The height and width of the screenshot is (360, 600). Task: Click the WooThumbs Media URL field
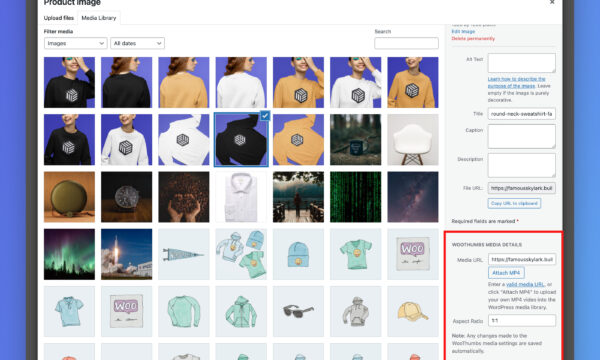(x=522, y=259)
